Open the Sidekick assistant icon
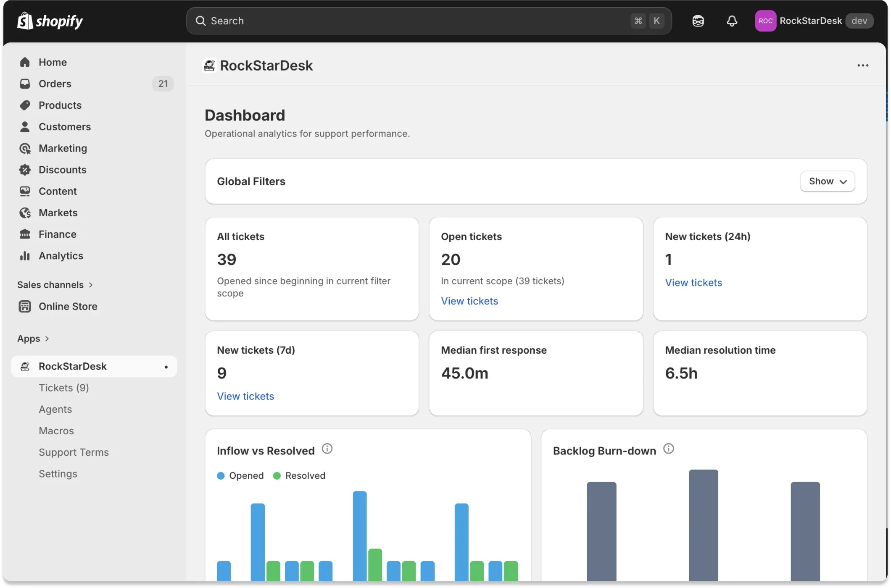Viewport: 891px width, 588px height. (x=698, y=21)
